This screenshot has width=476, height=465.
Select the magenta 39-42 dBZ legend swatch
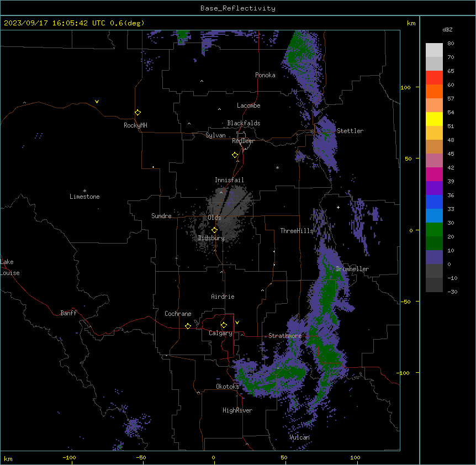(434, 174)
